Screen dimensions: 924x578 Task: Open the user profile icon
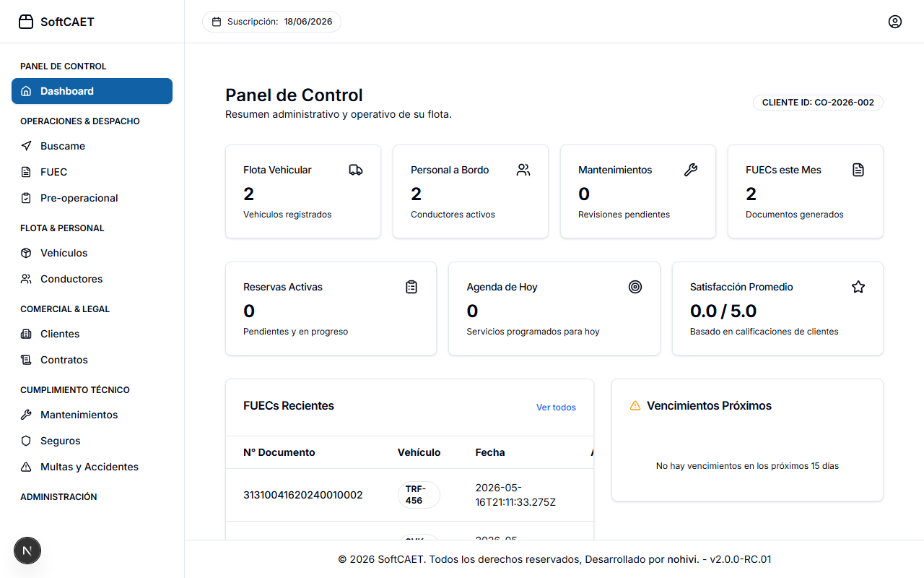tap(895, 22)
